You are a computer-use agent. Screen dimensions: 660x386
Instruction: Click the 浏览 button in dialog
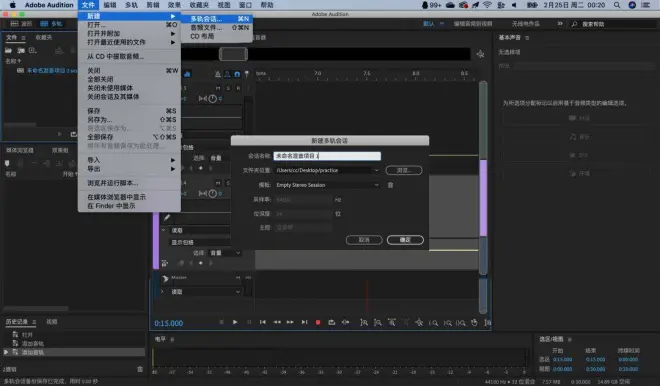pos(404,170)
